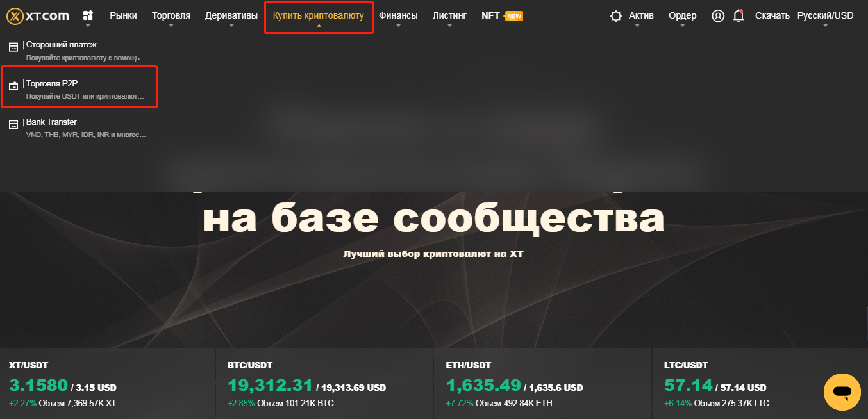Viewport: 868px width, 419px height.
Task: Open the apps grid icon menu
Action: (x=88, y=16)
